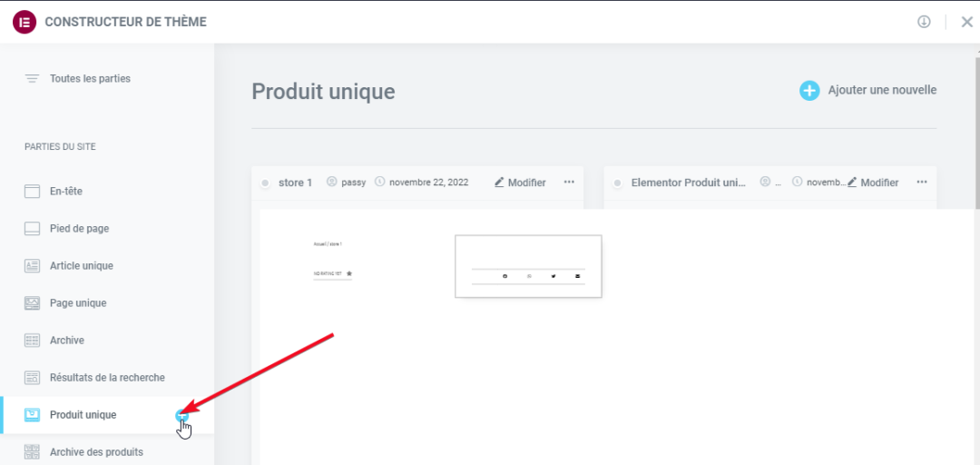Viewport: 980px width, 465px height.
Task: Click the Pied de page sidebar icon
Action: click(x=33, y=229)
